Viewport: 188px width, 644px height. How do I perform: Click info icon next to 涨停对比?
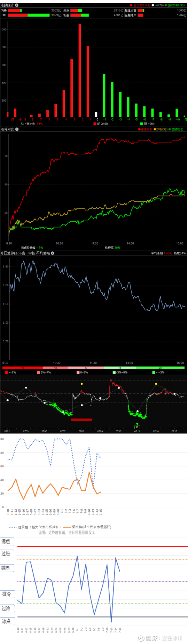click(17, 129)
